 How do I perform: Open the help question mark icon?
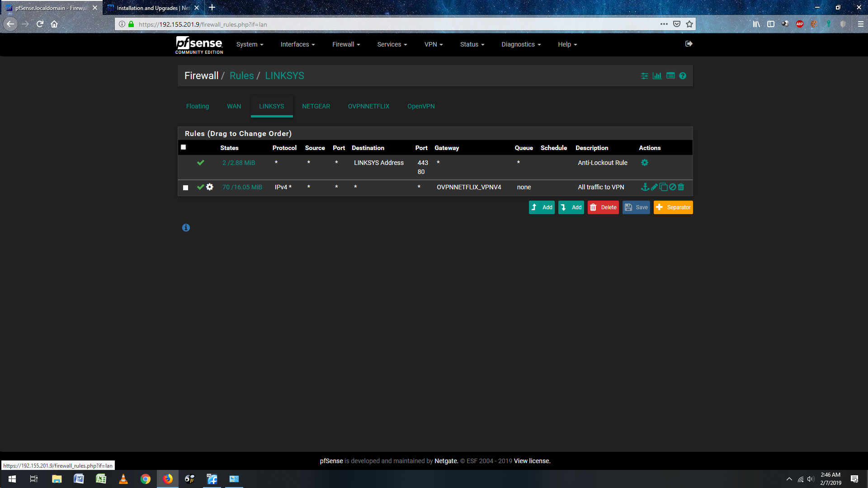point(683,76)
